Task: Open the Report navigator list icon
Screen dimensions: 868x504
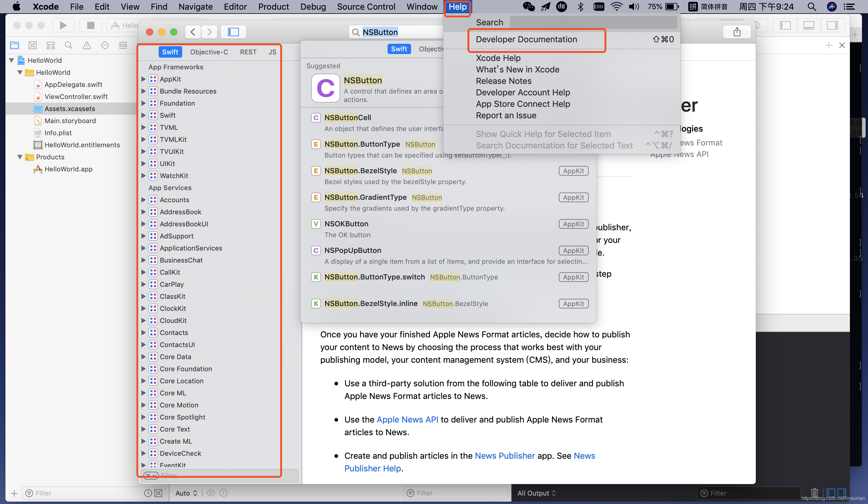Action: 123,45
